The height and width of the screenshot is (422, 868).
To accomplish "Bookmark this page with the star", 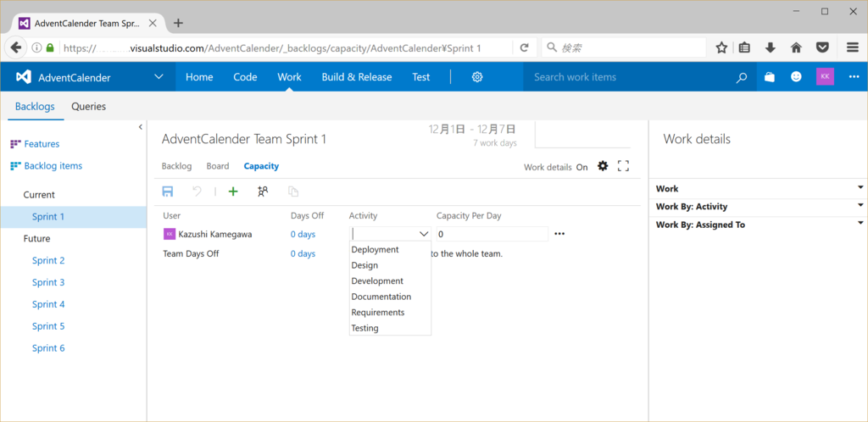I will tap(721, 47).
